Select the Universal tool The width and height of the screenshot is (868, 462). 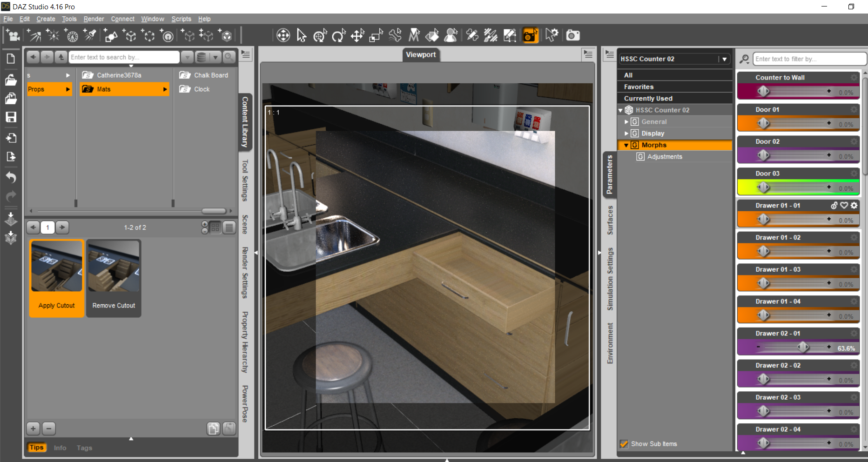click(283, 35)
